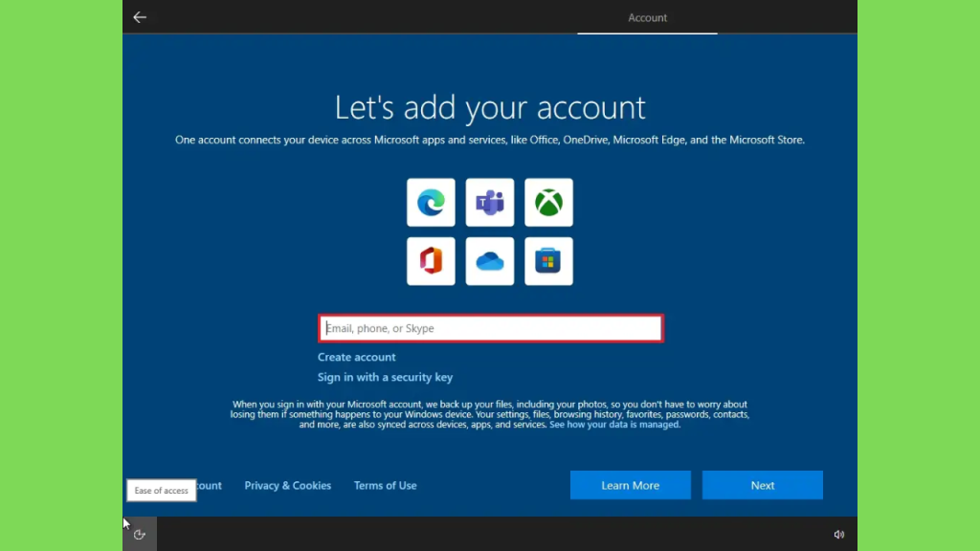
Task: Click the OneDrive cloud icon tile
Action: coord(489,261)
